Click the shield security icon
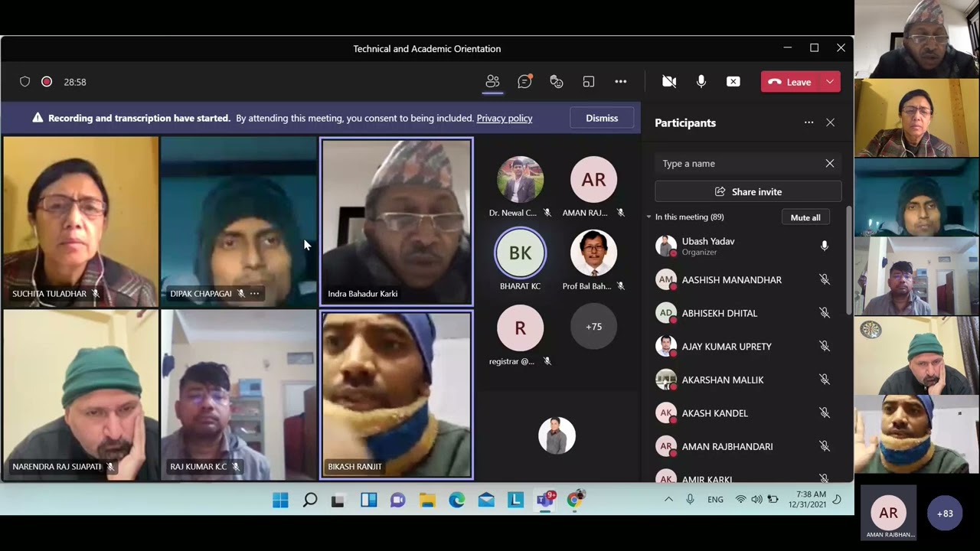980x551 pixels. point(24,82)
